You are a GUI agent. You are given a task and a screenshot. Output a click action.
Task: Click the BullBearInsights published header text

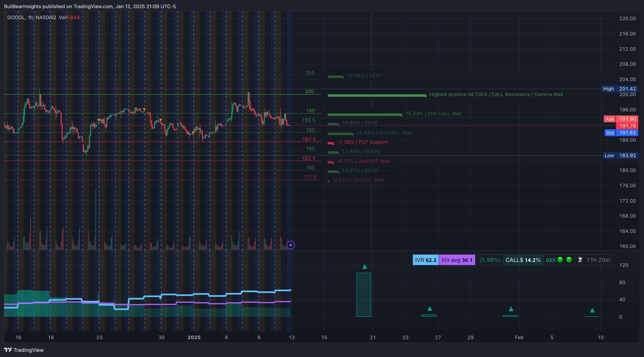tap(90, 6)
